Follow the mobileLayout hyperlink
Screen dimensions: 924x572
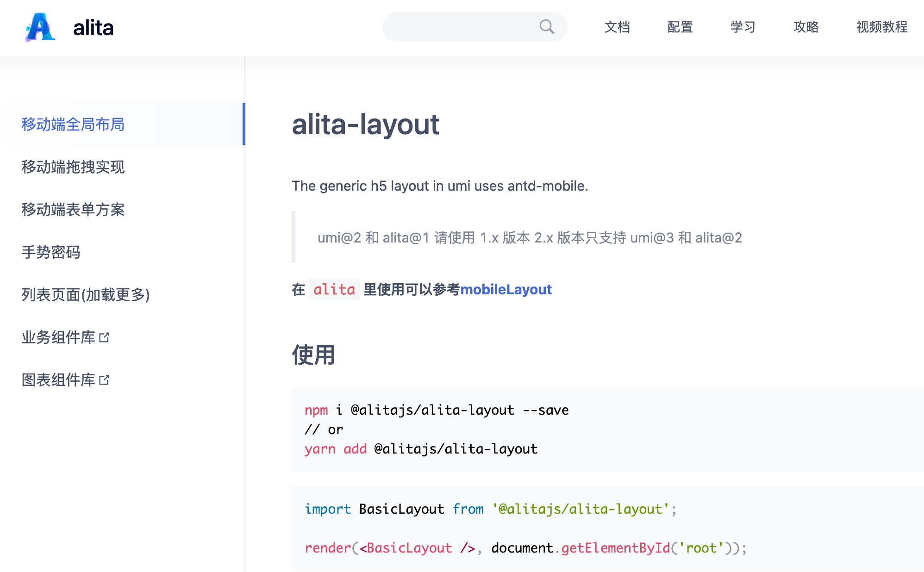click(x=506, y=289)
